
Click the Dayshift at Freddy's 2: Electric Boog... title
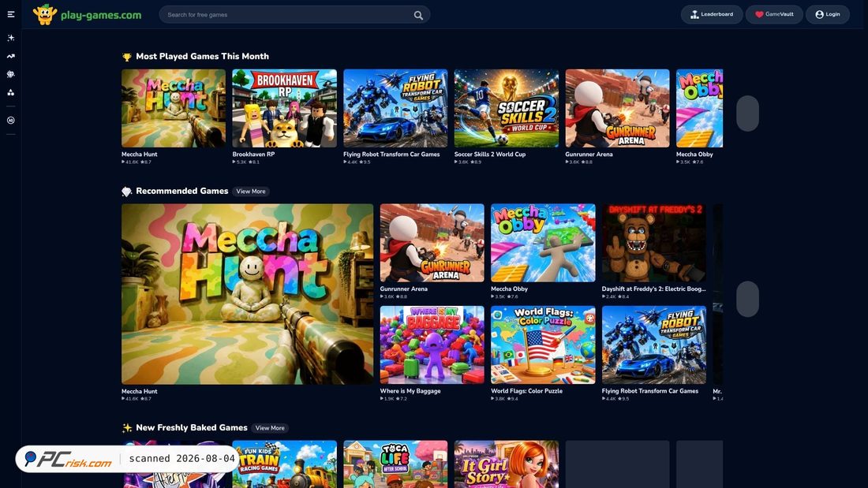(654, 289)
